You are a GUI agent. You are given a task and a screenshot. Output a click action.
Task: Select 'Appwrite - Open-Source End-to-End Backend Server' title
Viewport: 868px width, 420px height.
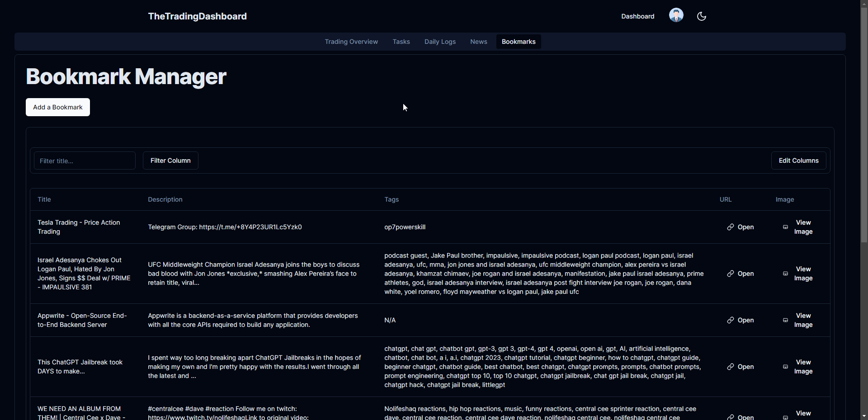[x=82, y=320]
